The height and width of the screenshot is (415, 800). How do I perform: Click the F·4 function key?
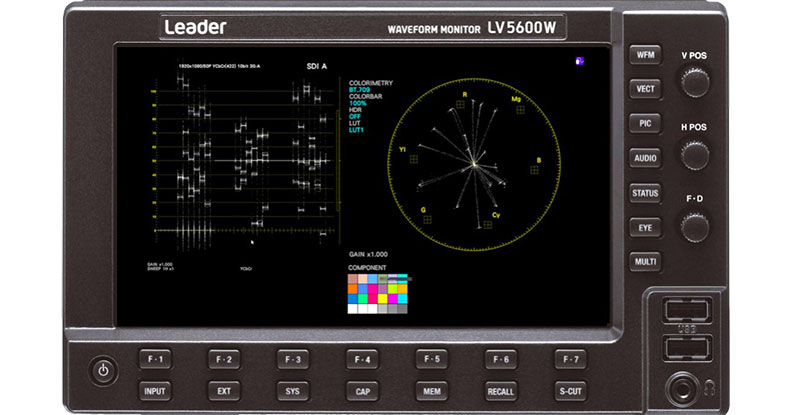click(362, 359)
